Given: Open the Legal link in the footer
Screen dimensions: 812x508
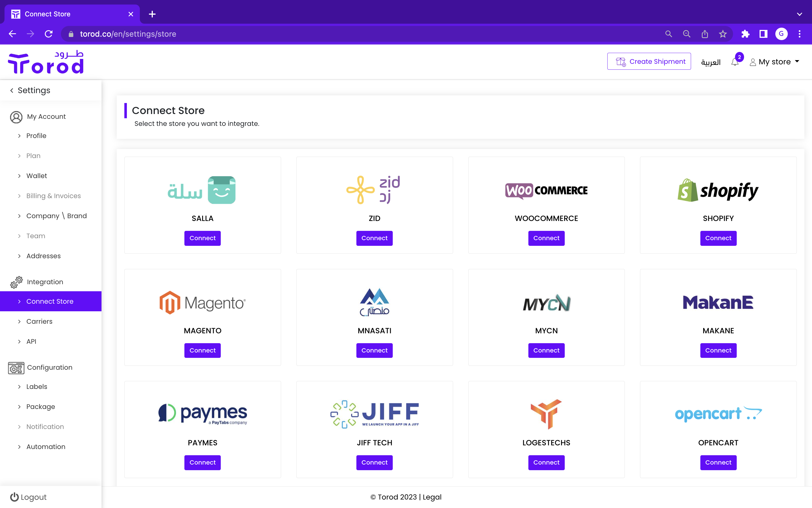Looking at the screenshot, I should 432,497.
